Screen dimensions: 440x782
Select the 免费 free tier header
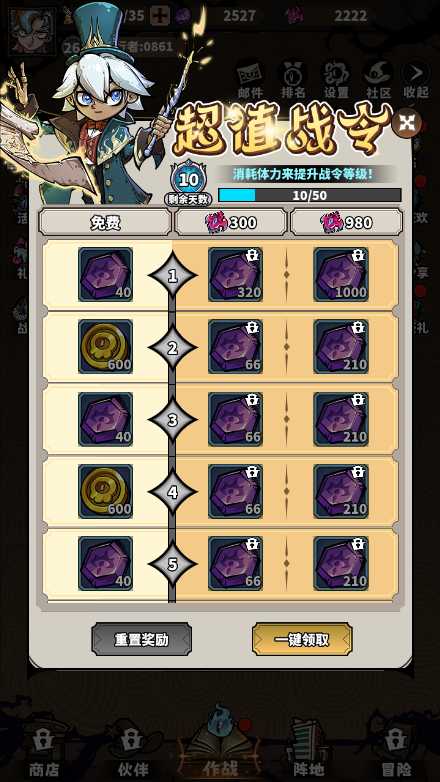[x=105, y=222]
